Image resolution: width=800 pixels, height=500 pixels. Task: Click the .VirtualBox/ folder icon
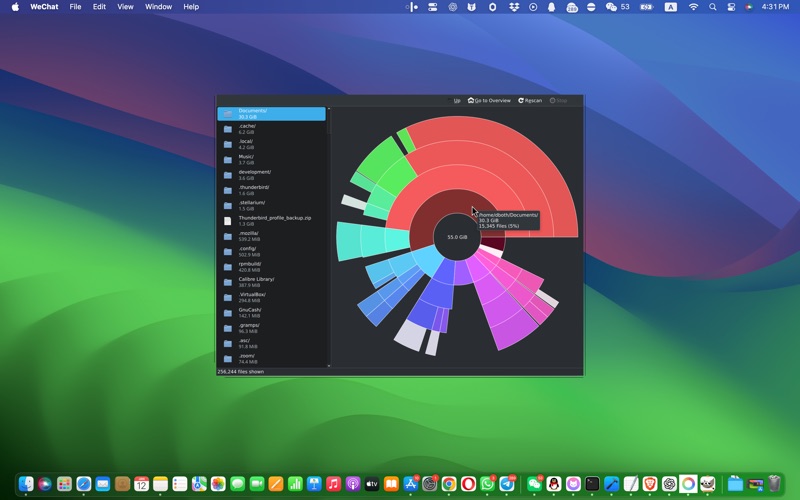click(228, 297)
